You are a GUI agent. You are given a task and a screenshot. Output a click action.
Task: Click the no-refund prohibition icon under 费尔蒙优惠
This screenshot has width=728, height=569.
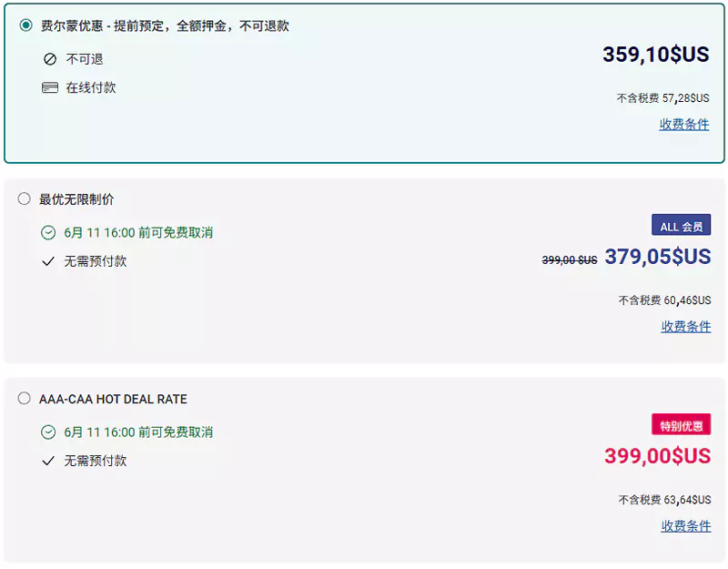[48, 59]
